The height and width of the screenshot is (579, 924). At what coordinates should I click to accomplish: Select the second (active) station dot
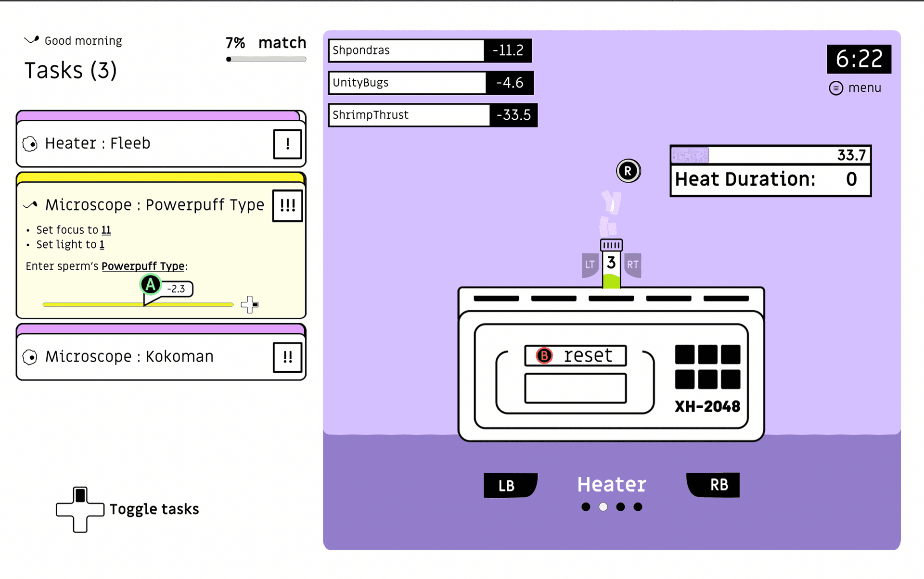603,507
